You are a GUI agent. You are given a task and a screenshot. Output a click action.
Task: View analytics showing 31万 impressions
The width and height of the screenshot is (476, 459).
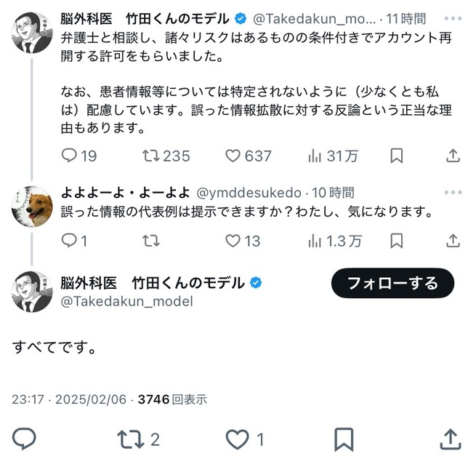pyautogui.click(x=333, y=156)
